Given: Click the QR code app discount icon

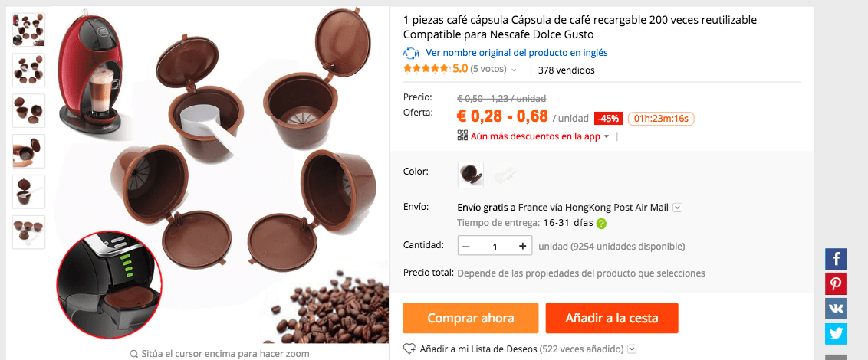Looking at the screenshot, I should 463,136.
